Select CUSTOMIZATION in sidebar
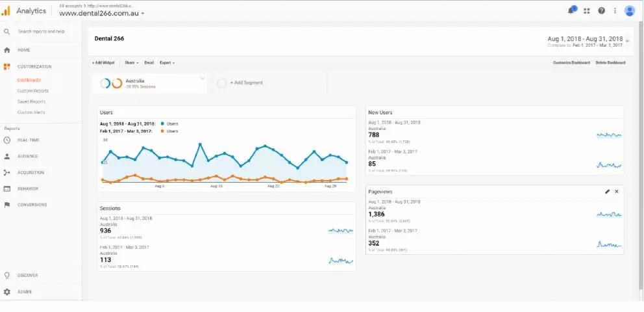 coord(34,66)
